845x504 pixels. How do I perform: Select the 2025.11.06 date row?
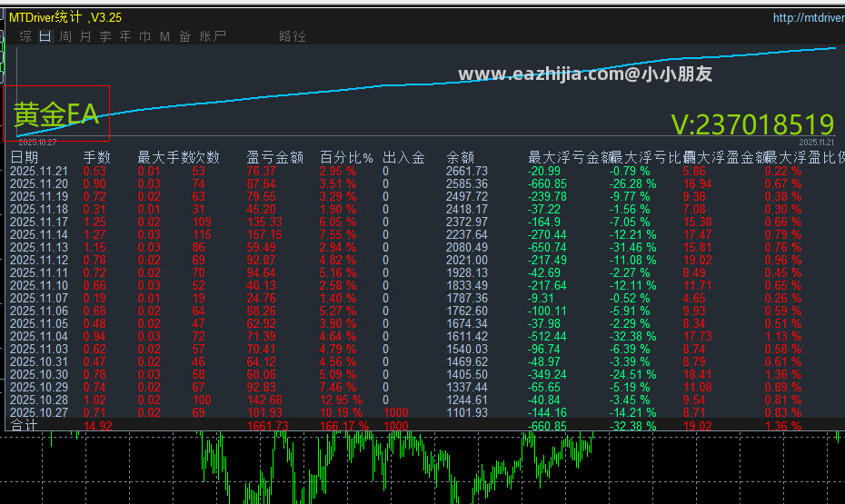[x=39, y=311]
